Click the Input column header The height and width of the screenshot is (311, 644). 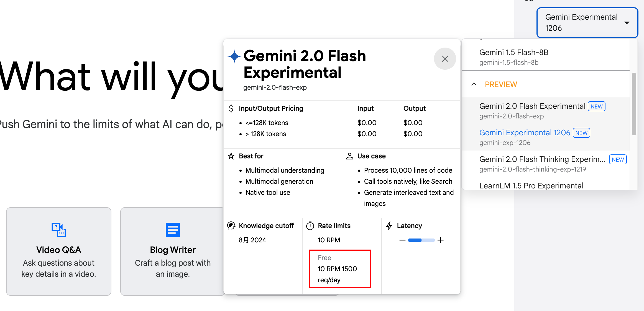(366, 108)
